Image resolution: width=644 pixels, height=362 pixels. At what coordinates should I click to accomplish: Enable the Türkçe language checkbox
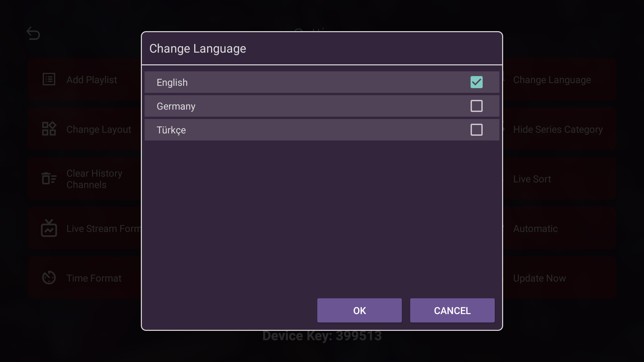point(477,130)
